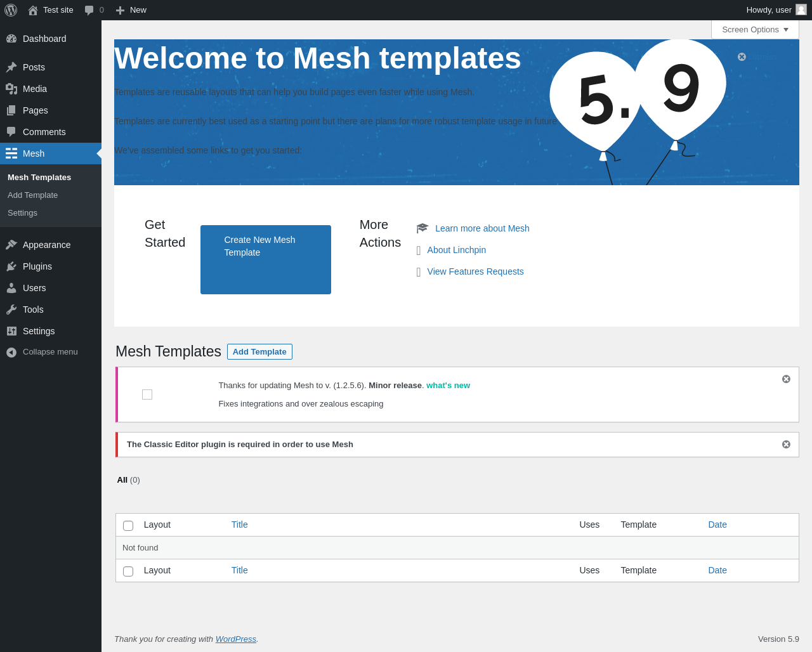
Task: Click Test site name in admin bar
Action: click(58, 10)
